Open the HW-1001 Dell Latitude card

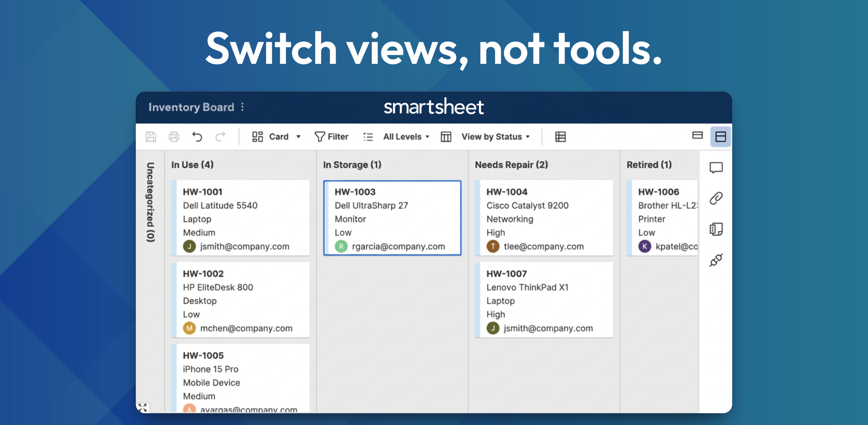click(241, 218)
